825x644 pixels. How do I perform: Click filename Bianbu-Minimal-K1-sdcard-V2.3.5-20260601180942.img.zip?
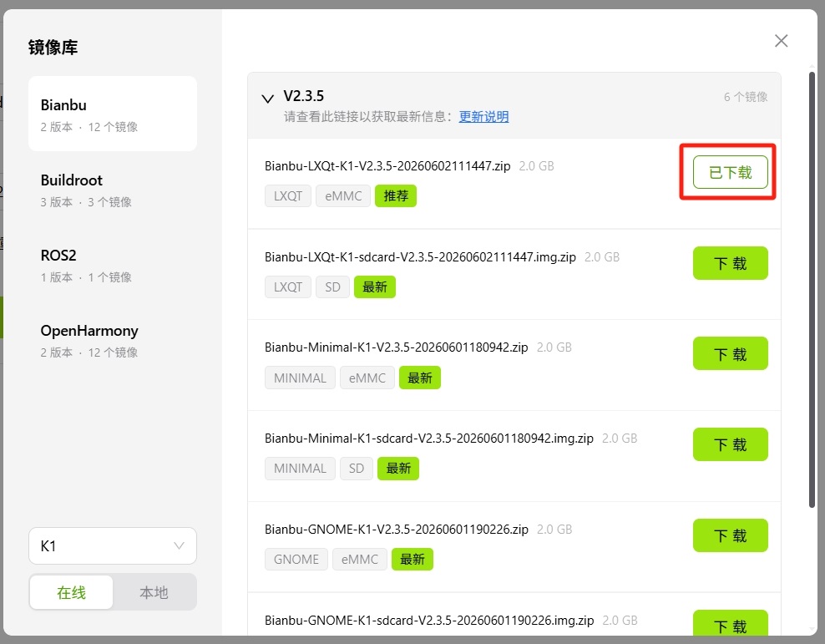tap(429, 439)
